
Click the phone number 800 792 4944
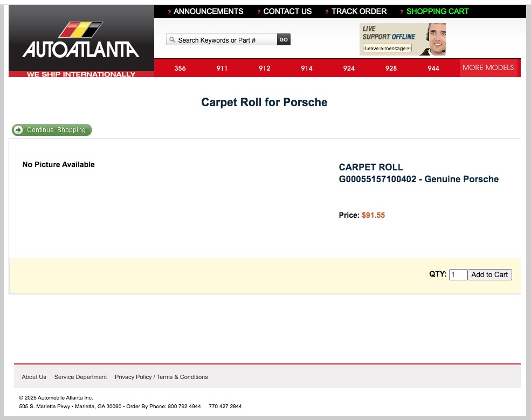click(184, 406)
